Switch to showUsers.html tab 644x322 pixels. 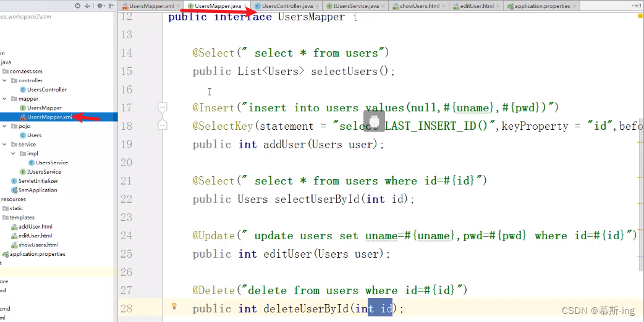coord(416,6)
